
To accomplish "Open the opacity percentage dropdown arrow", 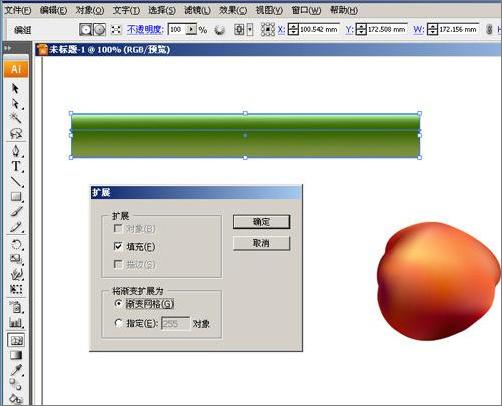I will pyautogui.click(x=191, y=30).
